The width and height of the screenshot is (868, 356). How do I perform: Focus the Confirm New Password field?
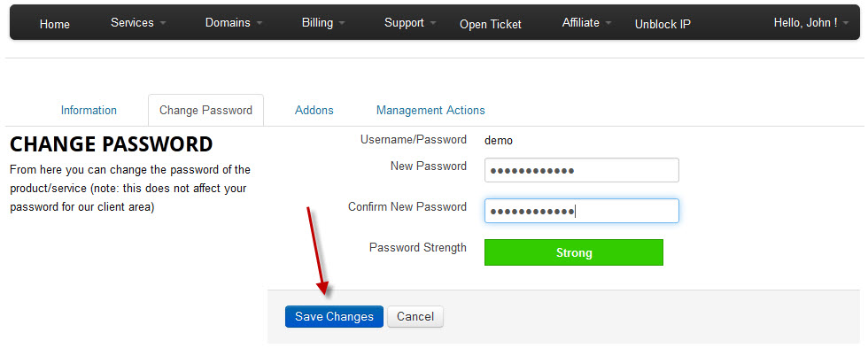pyautogui.click(x=581, y=211)
